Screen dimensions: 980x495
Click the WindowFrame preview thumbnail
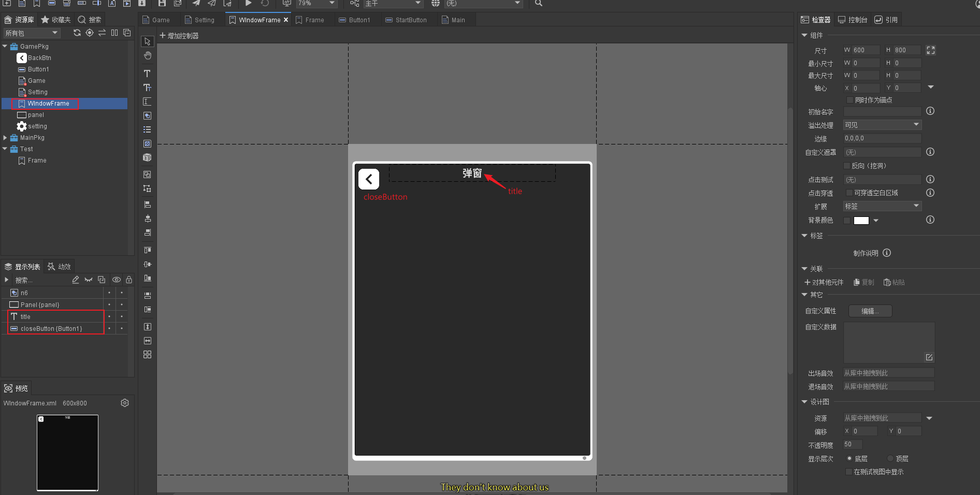point(67,453)
